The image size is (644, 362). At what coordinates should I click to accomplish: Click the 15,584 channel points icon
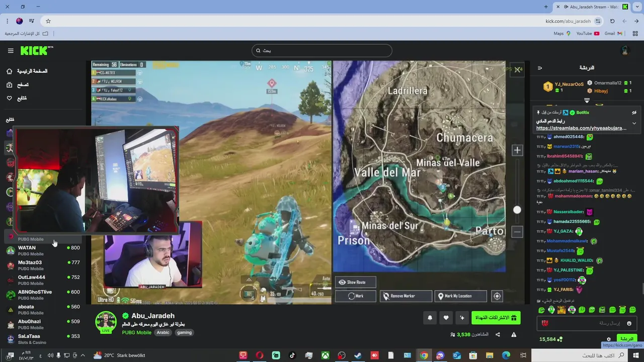click(x=560, y=339)
